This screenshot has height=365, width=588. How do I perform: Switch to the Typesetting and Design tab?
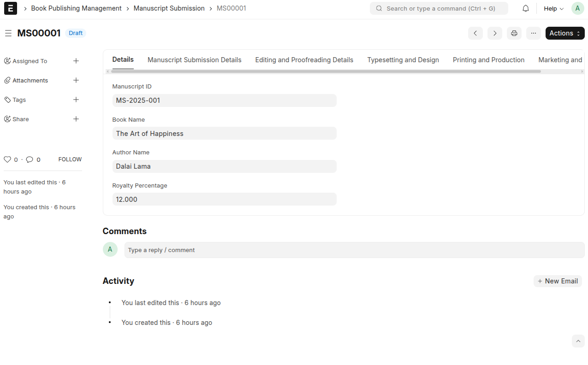[x=403, y=59]
